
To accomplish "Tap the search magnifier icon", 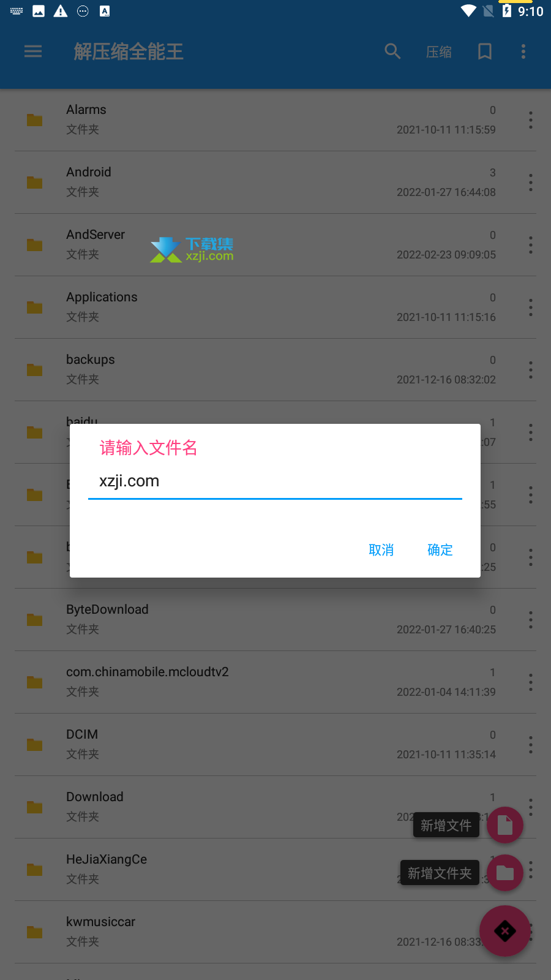I will pos(392,51).
